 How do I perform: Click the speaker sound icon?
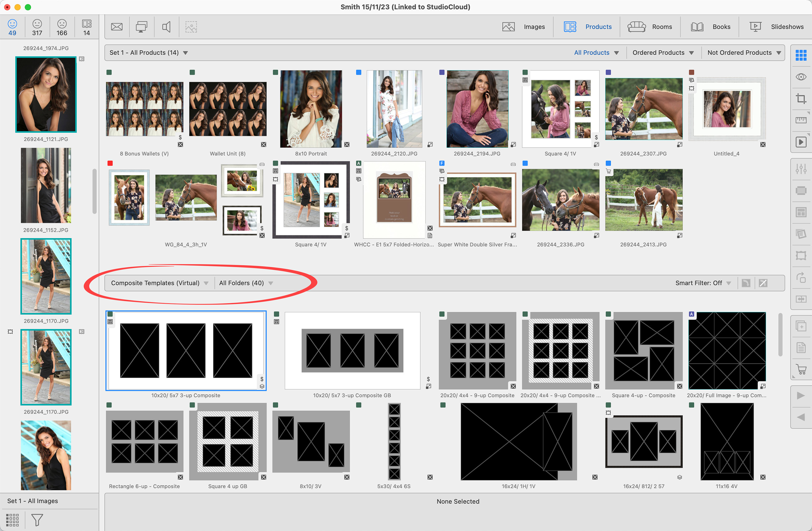(166, 27)
